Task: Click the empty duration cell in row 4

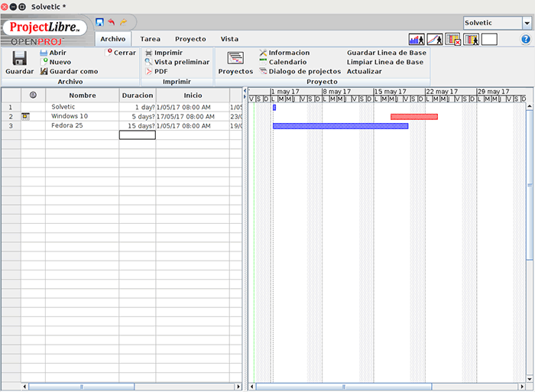Action: coord(138,135)
